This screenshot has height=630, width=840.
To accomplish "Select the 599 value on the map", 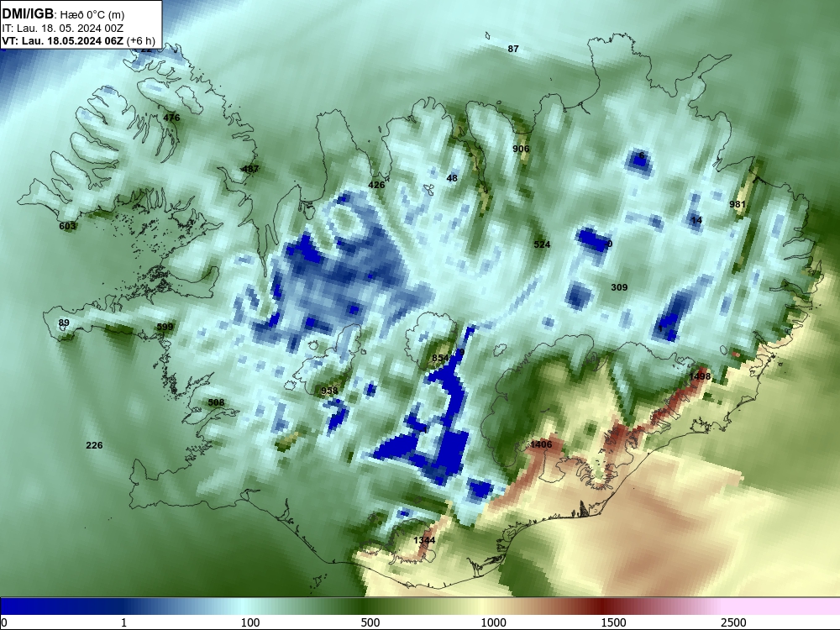I will coord(165,327).
